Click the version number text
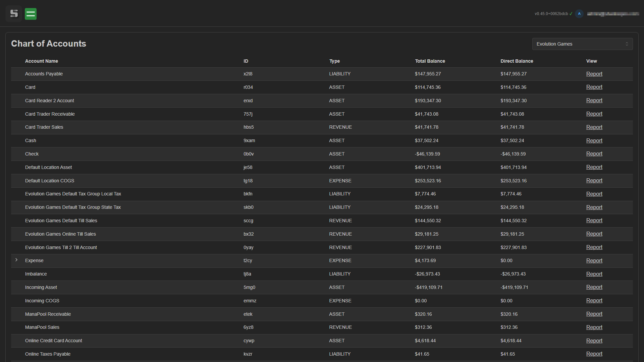This screenshot has height=362, width=644. [x=551, y=14]
